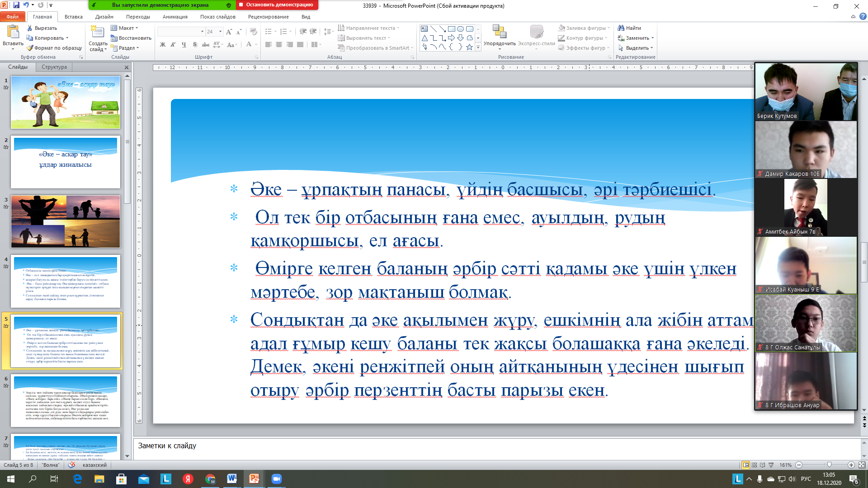Start the slideshow from the status bar icon

pyautogui.click(x=771, y=465)
